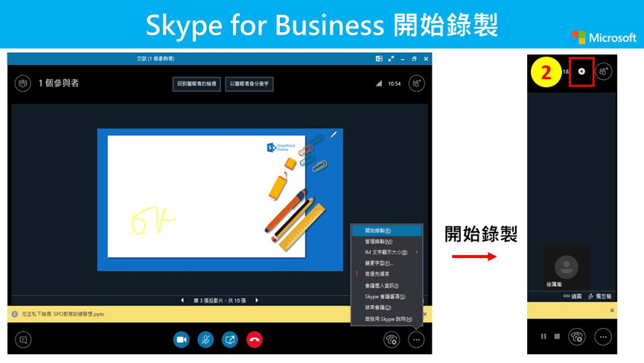Image resolution: width=644 pixels, height=363 pixels.
Task: Click the info icon in yellow notification bar
Action: tap(15, 314)
